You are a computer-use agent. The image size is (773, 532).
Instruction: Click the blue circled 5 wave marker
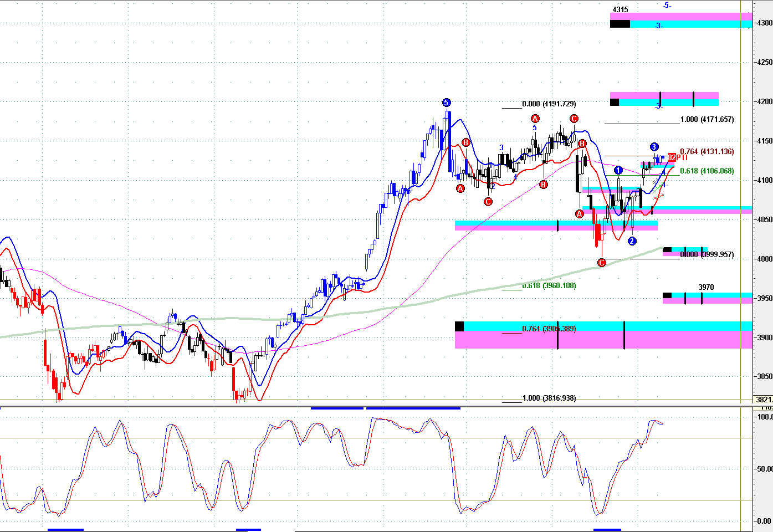(x=447, y=103)
